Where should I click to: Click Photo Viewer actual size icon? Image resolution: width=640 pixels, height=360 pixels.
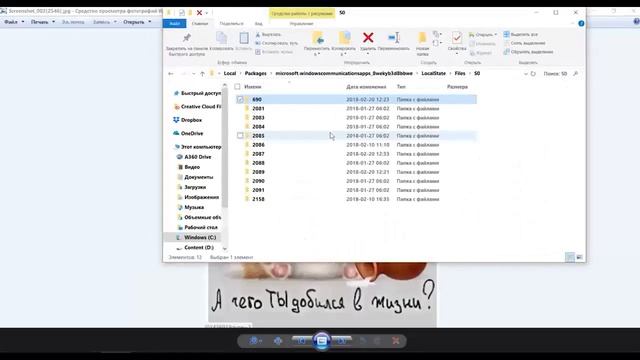(278, 340)
